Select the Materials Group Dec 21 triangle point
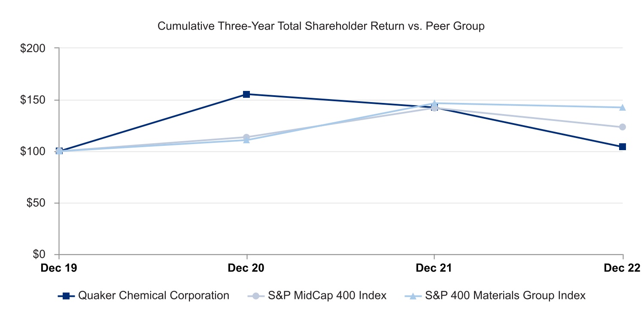 pyautogui.click(x=434, y=103)
